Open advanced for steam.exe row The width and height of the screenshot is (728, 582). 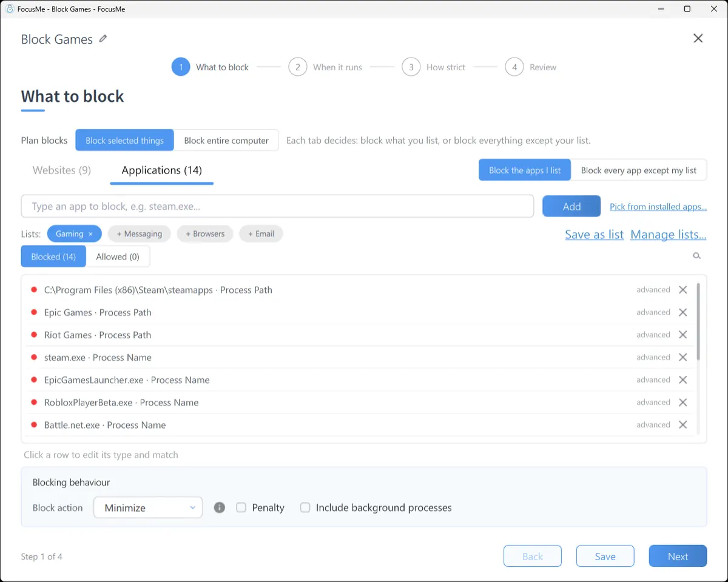(653, 357)
